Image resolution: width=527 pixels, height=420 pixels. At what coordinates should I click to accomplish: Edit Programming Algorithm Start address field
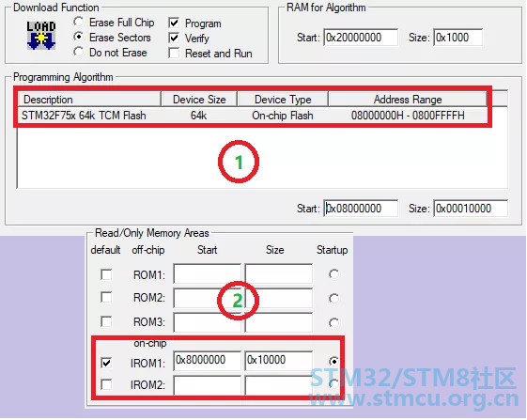pyautogui.click(x=361, y=209)
